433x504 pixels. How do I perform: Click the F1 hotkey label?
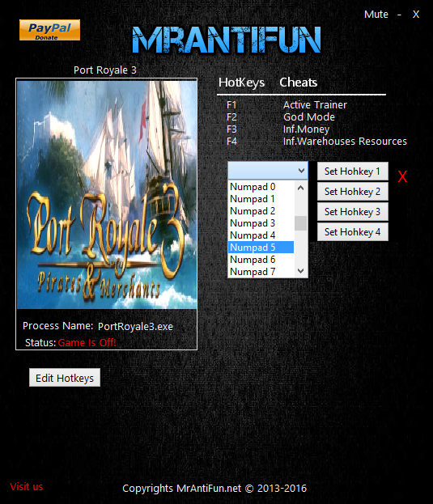pyautogui.click(x=231, y=105)
